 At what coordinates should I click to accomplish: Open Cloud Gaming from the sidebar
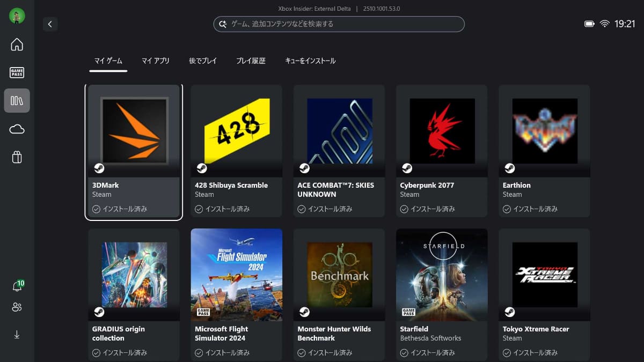click(17, 129)
